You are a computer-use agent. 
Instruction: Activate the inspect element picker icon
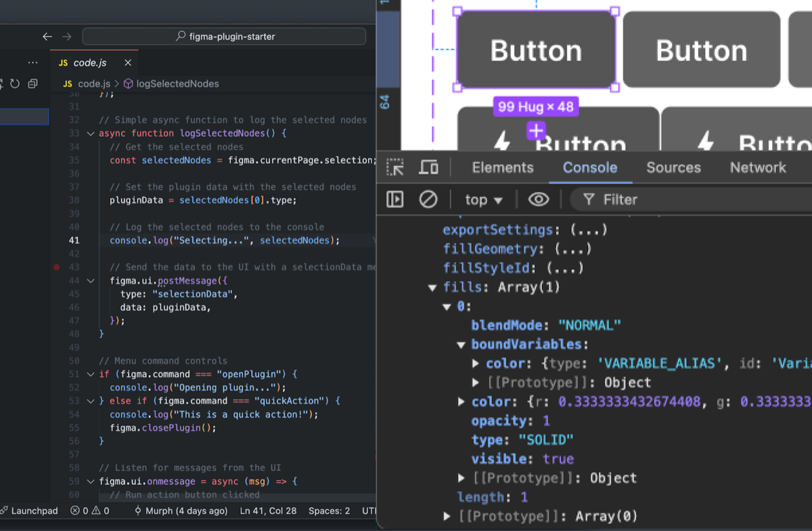click(395, 167)
